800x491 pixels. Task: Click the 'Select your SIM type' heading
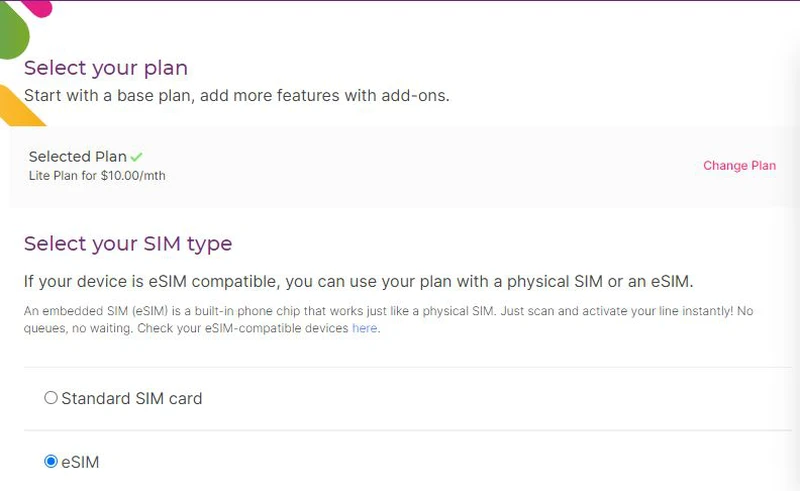128,243
